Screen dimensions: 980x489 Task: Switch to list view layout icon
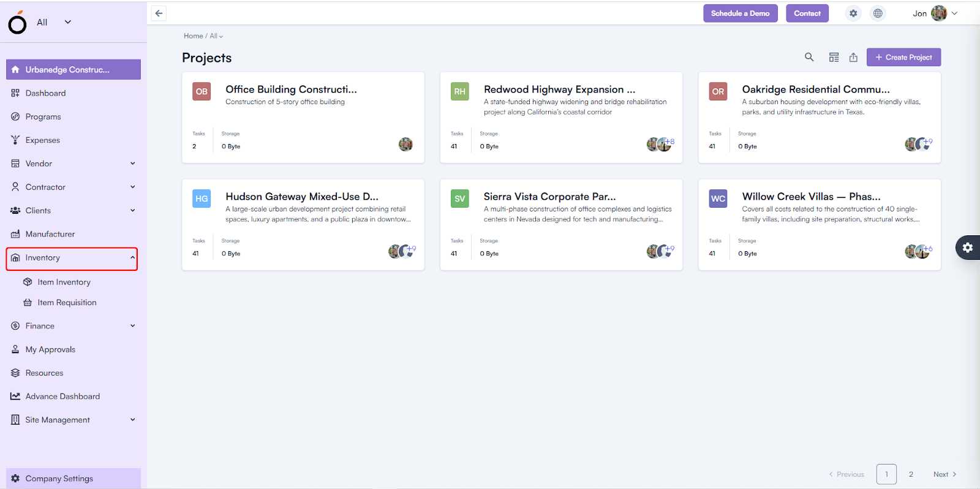tap(834, 57)
